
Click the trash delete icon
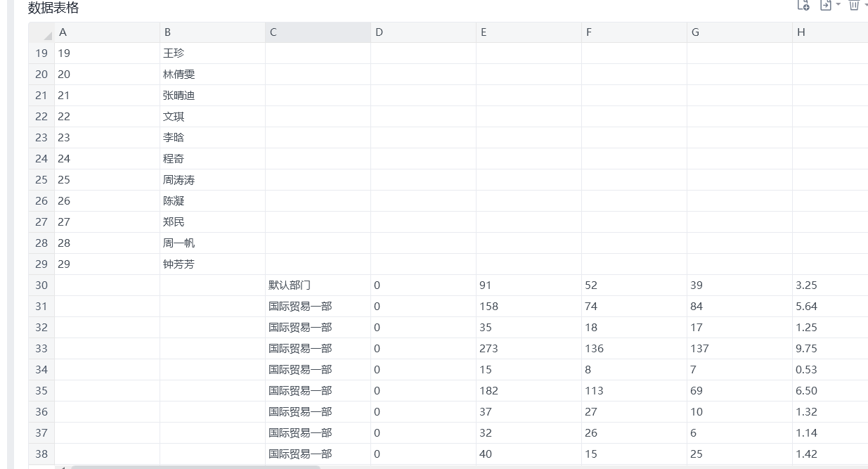[x=854, y=5]
